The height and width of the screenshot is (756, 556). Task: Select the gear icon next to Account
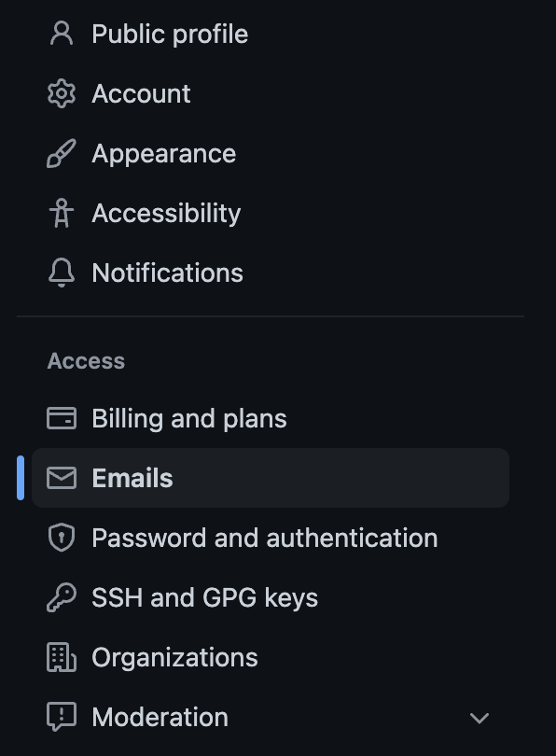click(62, 93)
